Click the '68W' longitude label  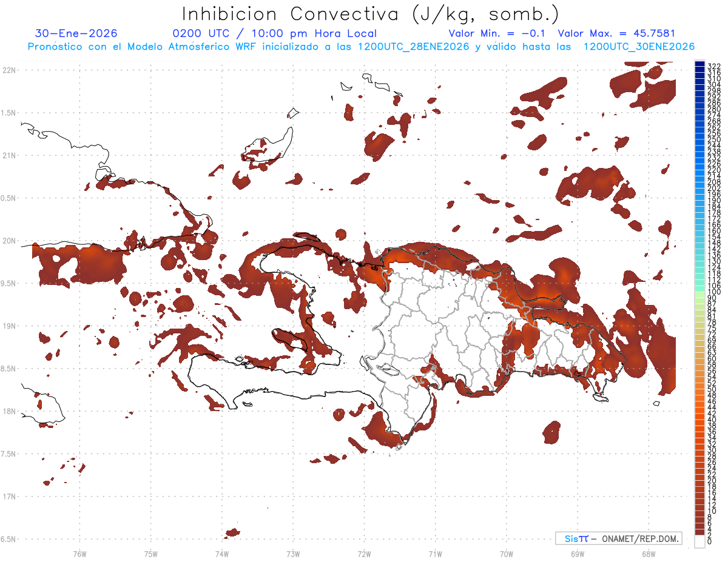coord(649,554)
